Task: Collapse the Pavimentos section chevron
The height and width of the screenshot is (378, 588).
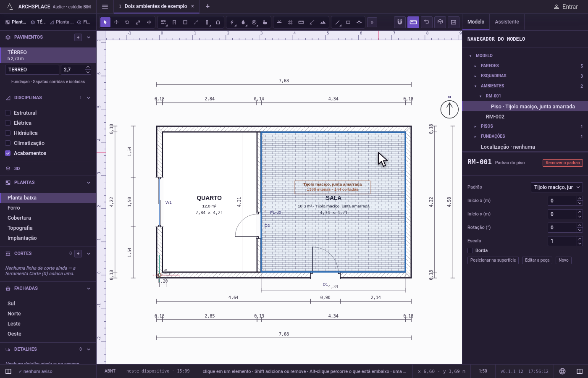Action: point(89,37)
